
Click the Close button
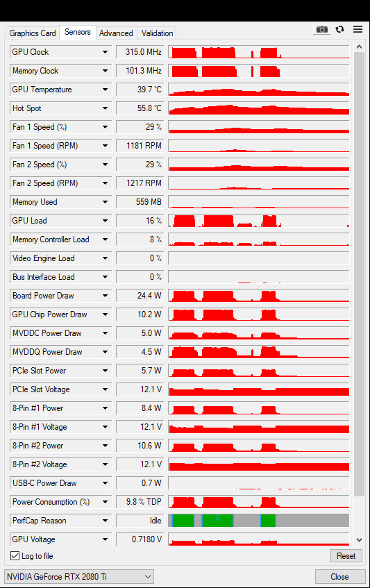339,577
